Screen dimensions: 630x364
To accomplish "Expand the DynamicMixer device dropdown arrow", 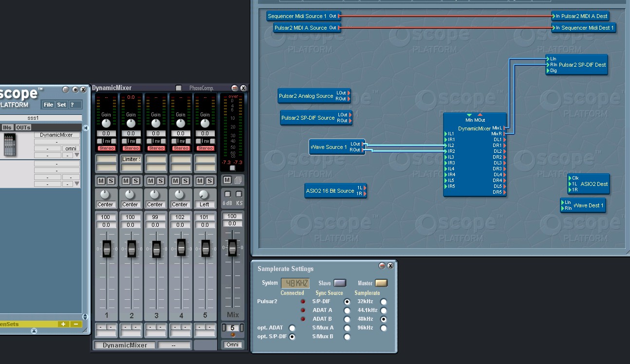I will [76, 155].
